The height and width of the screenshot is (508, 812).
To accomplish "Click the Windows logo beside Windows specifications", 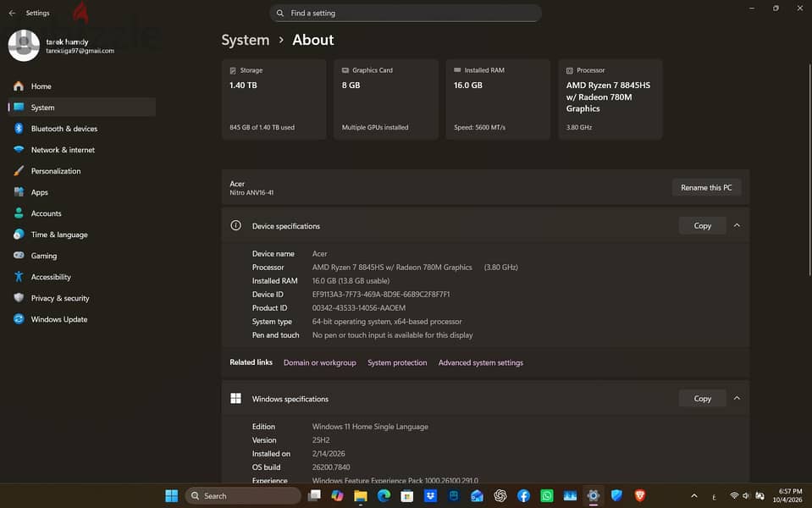I will point(235,398).
